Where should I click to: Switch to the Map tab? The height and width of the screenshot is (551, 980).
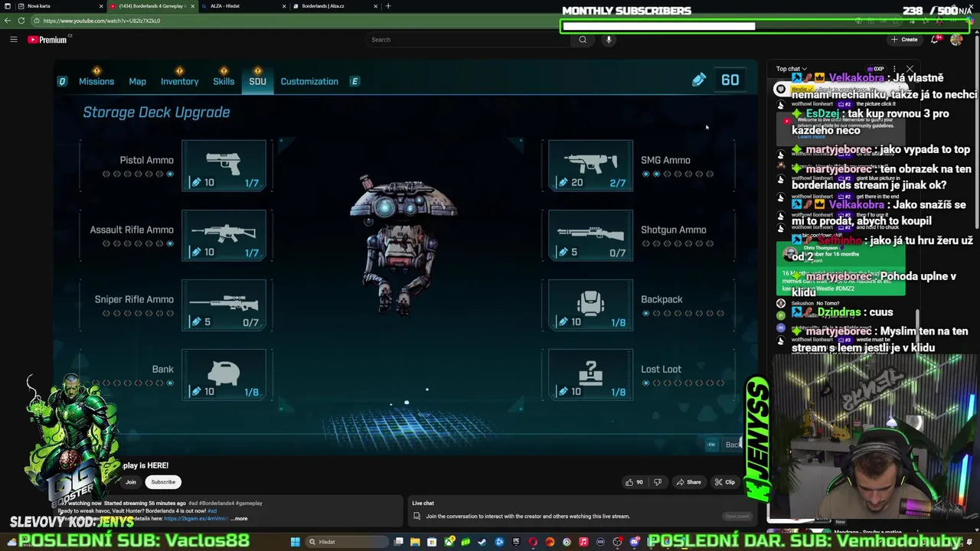click(x=138, y=81)
